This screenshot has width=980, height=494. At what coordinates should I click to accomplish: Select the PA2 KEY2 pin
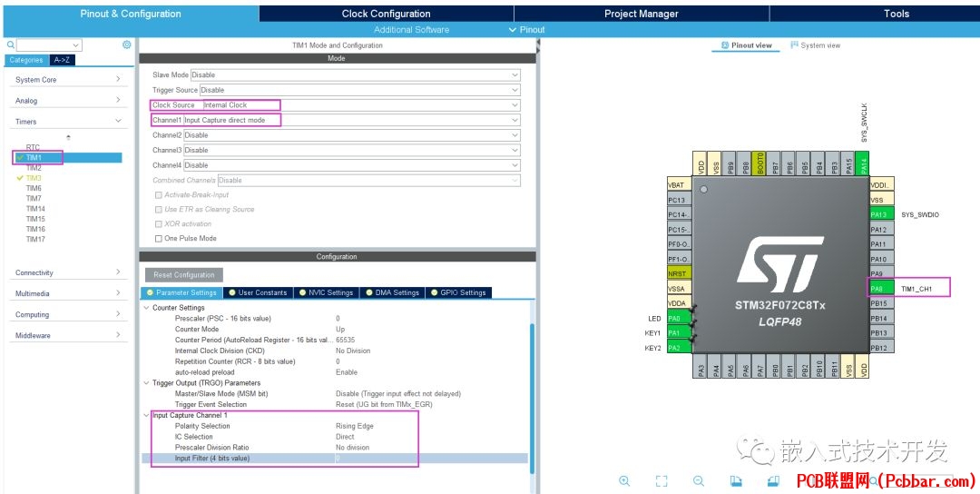click(680, 348)
